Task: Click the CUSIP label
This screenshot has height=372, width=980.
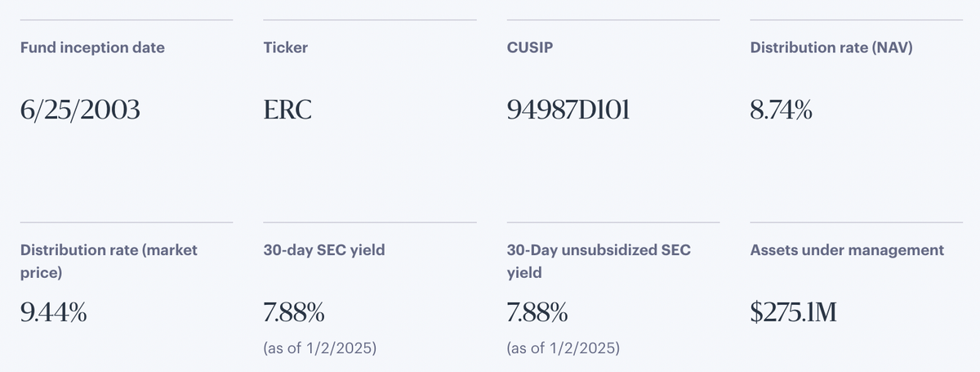Action: pyautogui.click(x=528, y=47)
